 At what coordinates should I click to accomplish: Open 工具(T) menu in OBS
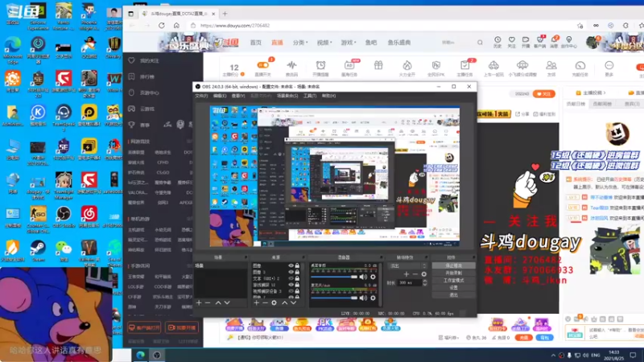pyautogui.click(x=310, y=96)
